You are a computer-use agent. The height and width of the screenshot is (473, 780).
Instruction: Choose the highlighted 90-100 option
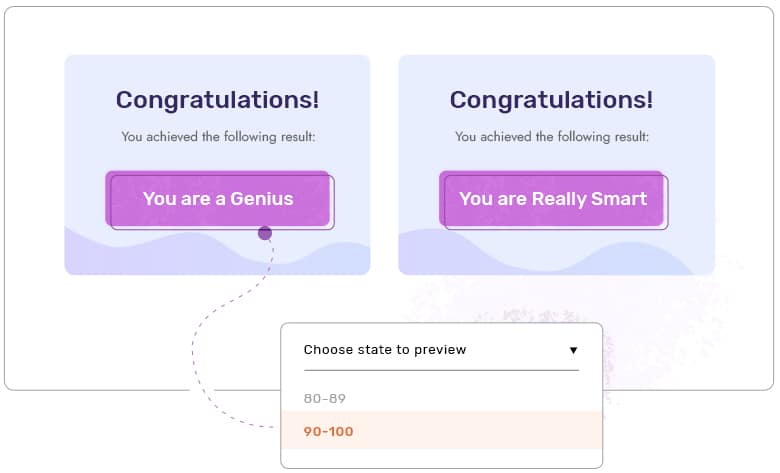tap(329, 431)
